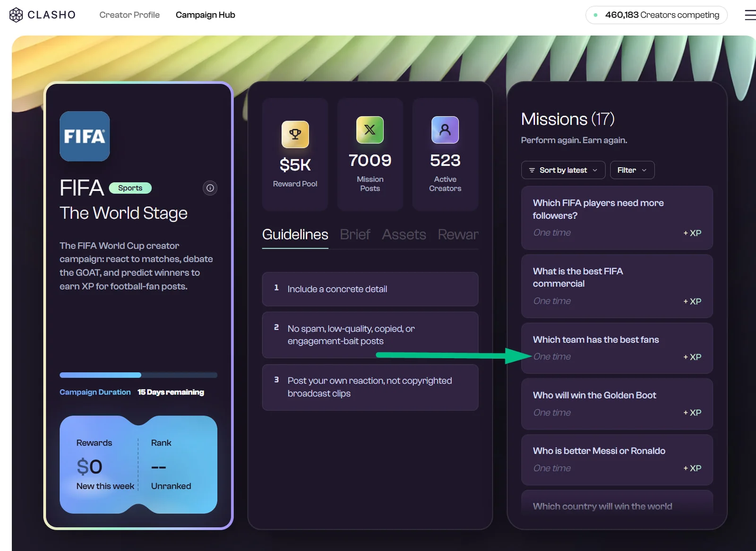The image size is (756, 551).
Task: Click the Active Creators person icon
Action: click(x=445, y=129)
